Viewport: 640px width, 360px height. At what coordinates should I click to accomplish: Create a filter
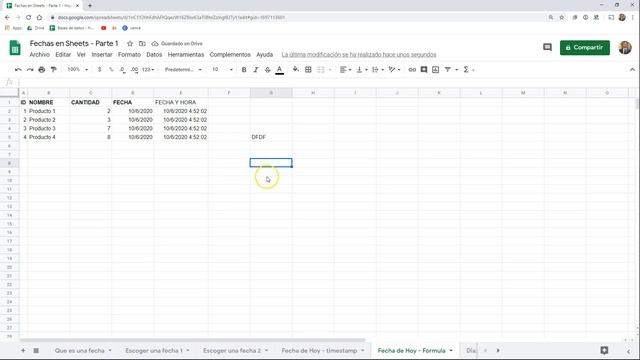[448, 70]
